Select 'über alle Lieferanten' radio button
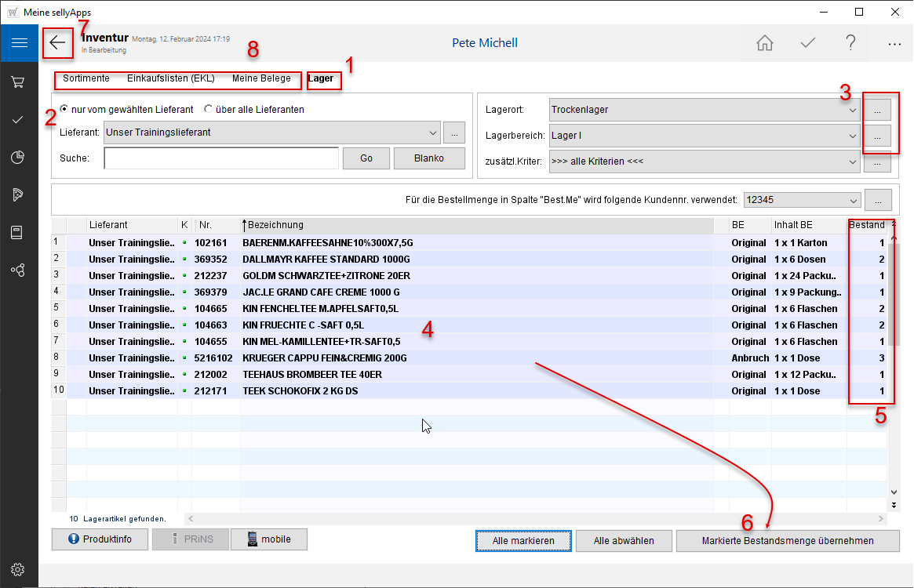Image resolution: width=914 pixels, height=588 pixels. pos(209,110)
